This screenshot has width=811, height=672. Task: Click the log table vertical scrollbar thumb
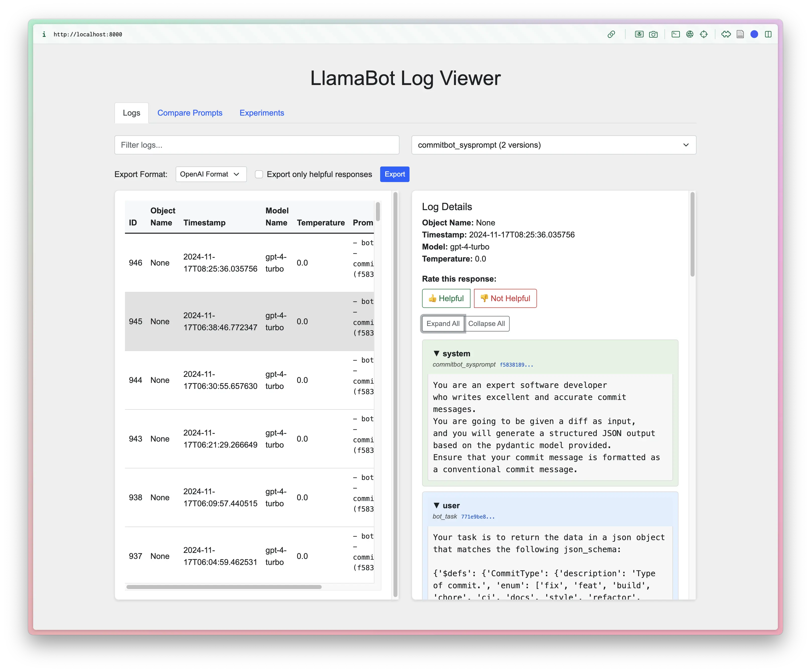coord(378,212)
